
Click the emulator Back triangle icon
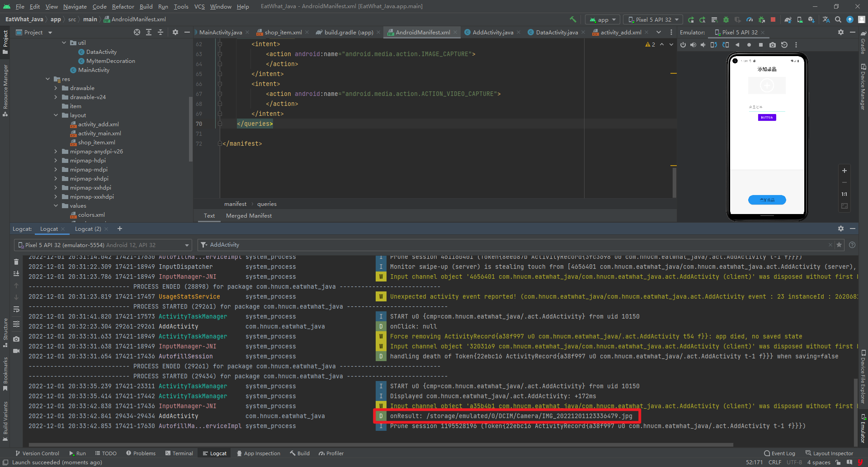737,45
